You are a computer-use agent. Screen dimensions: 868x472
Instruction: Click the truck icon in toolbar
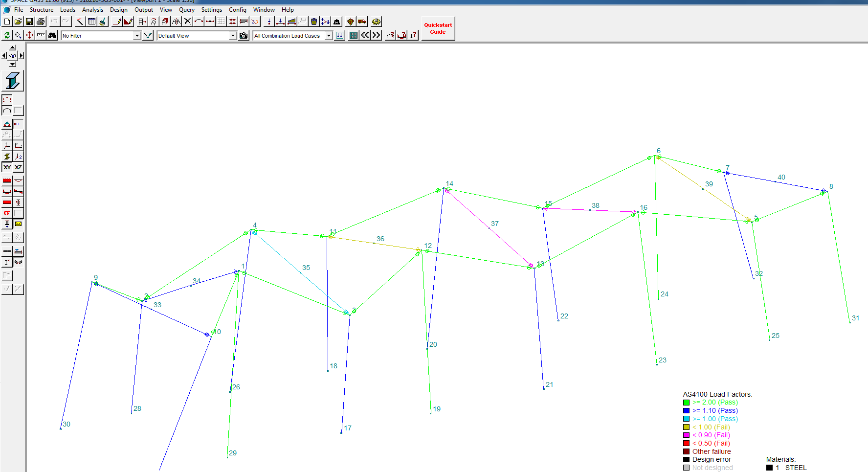click(x=362, y=22)
